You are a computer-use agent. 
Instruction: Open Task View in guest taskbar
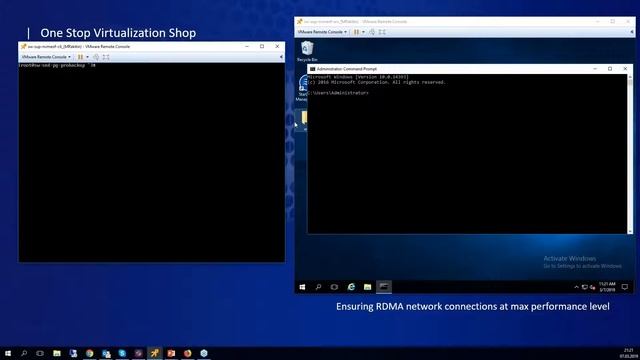pyautogui.click(x=334, y=287)
